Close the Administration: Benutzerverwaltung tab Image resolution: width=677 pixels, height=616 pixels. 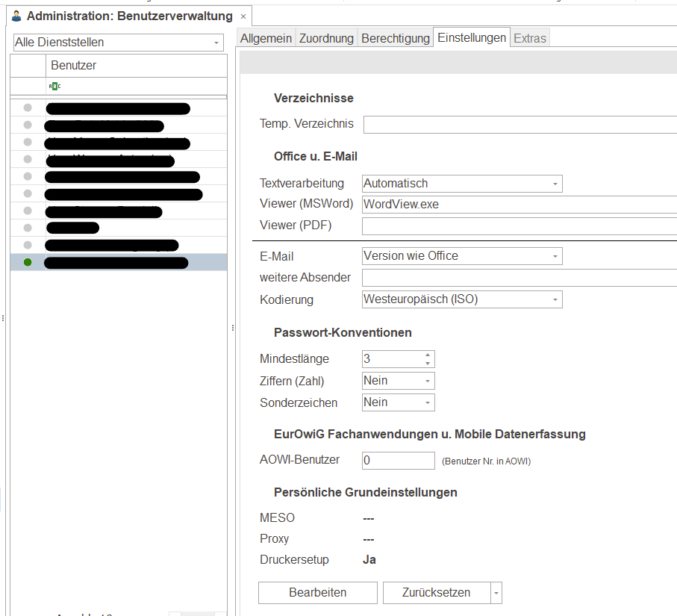pos(243,16)
